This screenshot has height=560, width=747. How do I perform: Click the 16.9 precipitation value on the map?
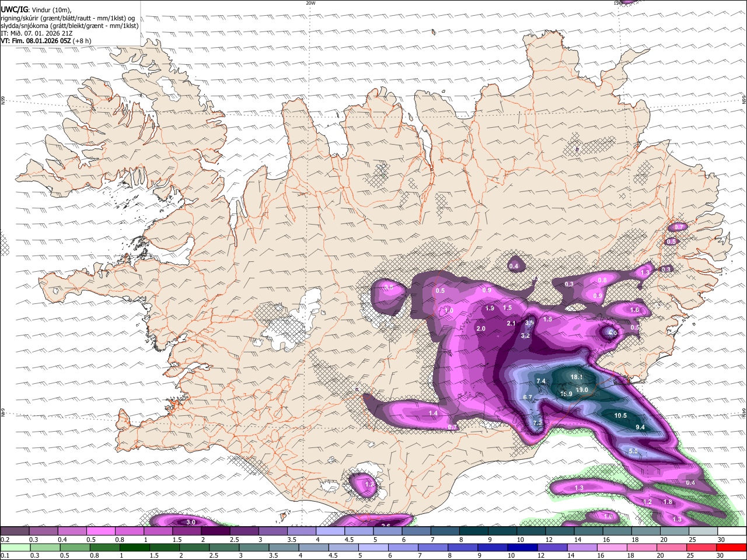tap(566, 394)
